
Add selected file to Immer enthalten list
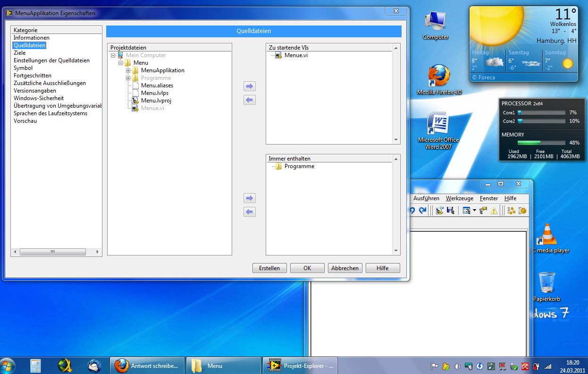pyautogui.click(x=250, y=198)
